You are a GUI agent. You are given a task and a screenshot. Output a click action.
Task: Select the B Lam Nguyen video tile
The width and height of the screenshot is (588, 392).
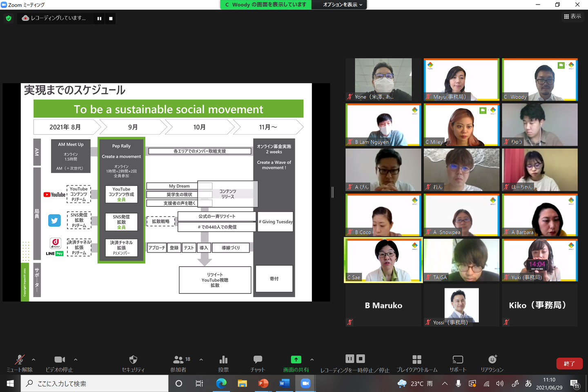pyautogui.click(x=383, y=125)
